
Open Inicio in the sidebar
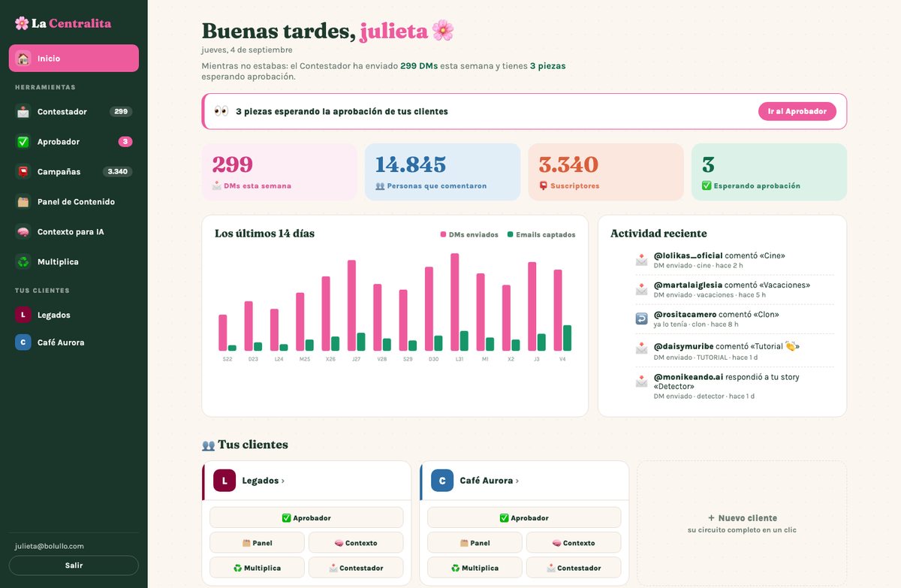[x=74, y=59]
